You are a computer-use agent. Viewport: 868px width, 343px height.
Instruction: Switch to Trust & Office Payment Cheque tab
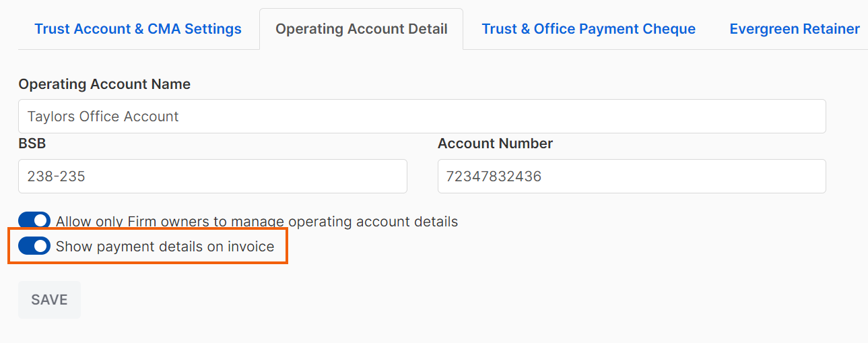(x=589, y=29)
